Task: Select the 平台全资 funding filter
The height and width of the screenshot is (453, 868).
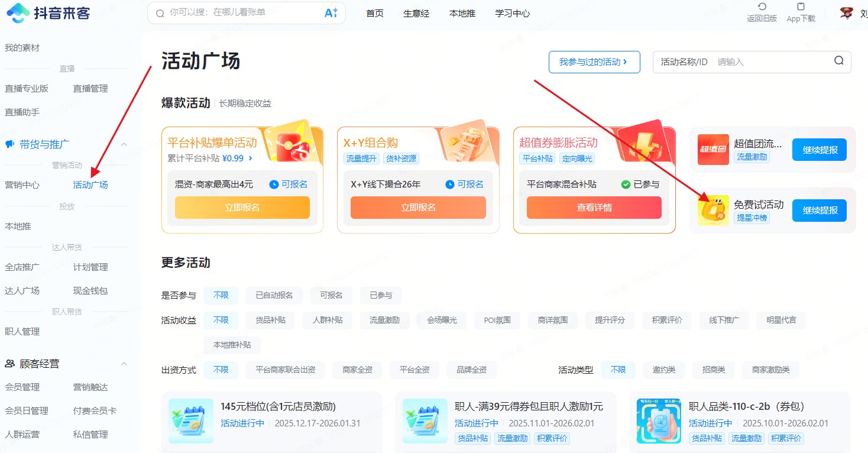Action: click(x=414, y=370)
